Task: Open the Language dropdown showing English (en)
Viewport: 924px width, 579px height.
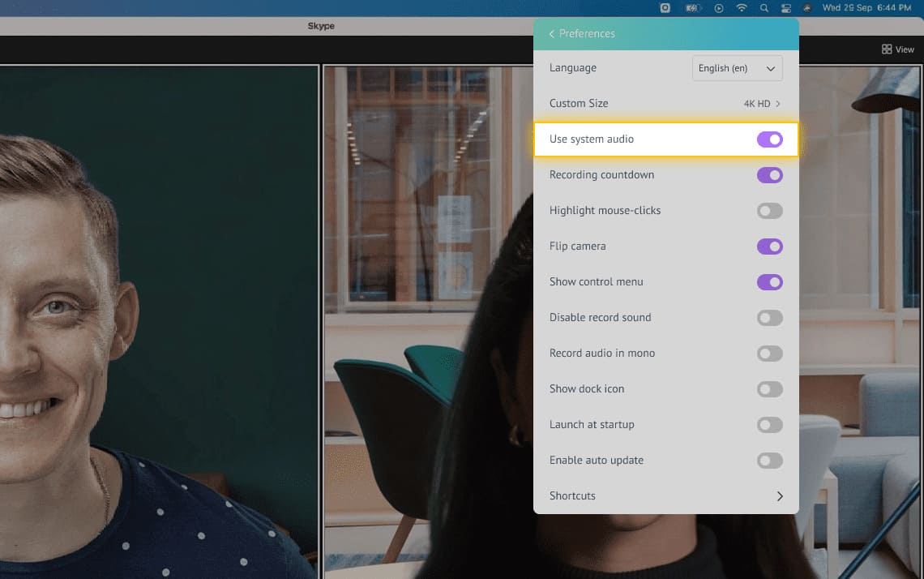Action: [737, 68]
